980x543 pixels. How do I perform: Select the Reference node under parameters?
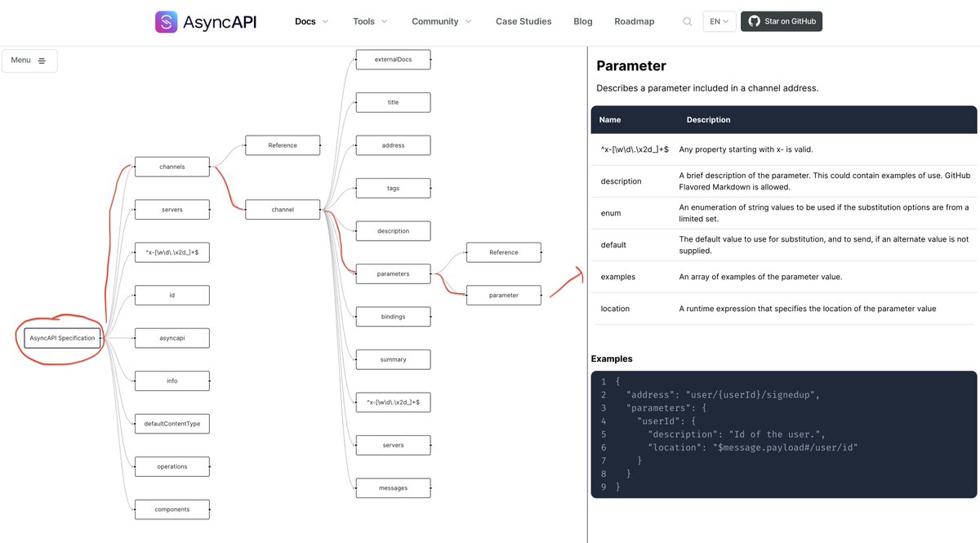tap(504, 252)
